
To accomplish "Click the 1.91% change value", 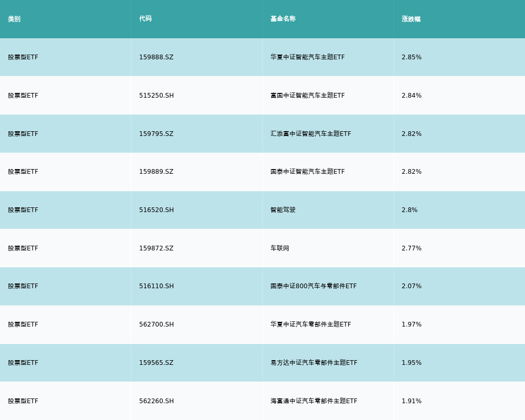I will (412, 401).
